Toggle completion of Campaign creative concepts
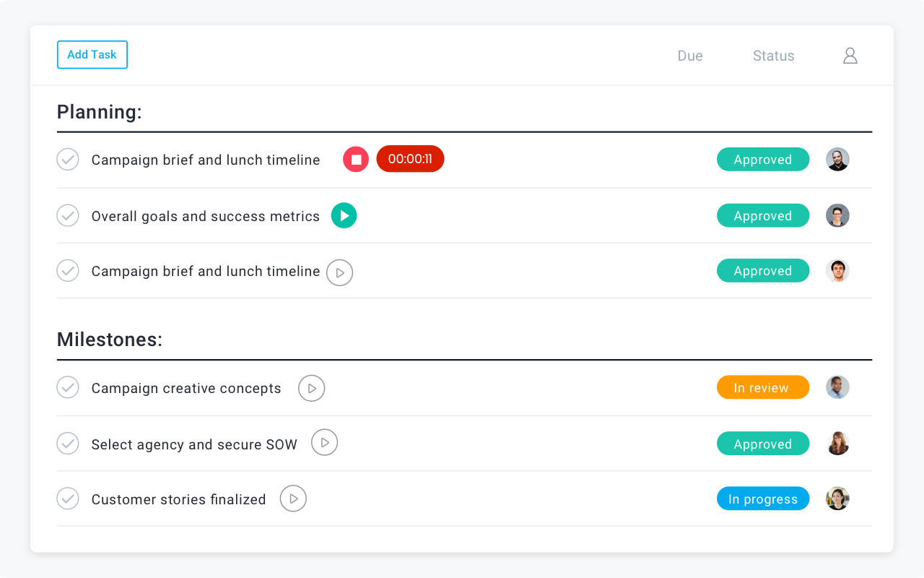The image size is (924, 578). tap(67, 387)
